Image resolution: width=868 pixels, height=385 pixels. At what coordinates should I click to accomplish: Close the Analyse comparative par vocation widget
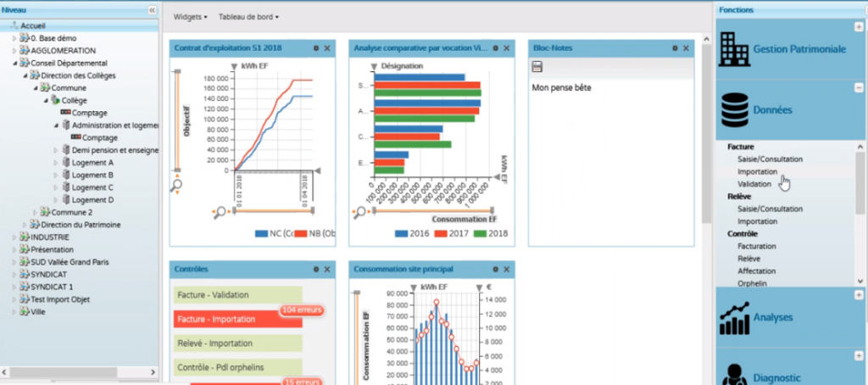tap(507, 48)
